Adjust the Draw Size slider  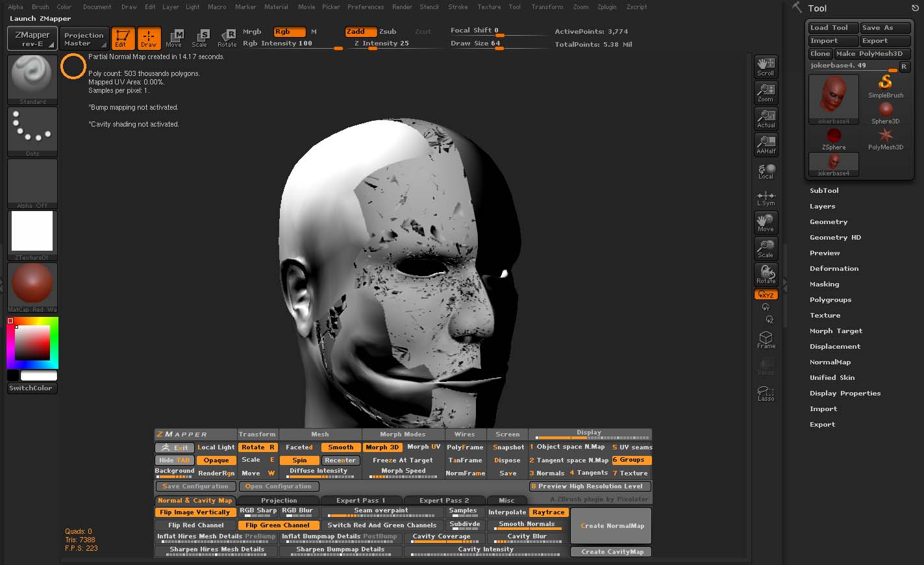(499, 45)
